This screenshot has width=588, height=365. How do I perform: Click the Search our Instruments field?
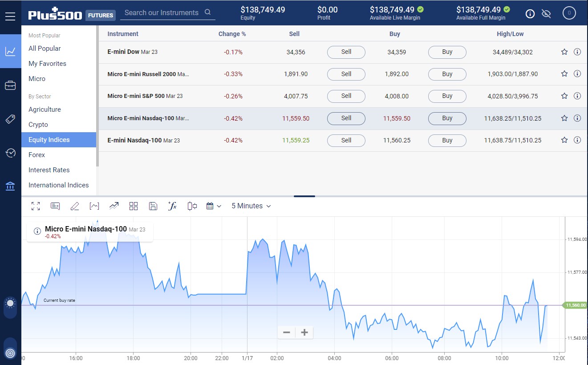[162, 12]
